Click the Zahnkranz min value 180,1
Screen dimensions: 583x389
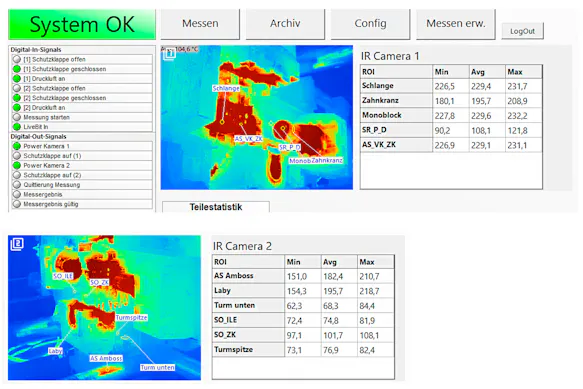(x=444, y=101)
